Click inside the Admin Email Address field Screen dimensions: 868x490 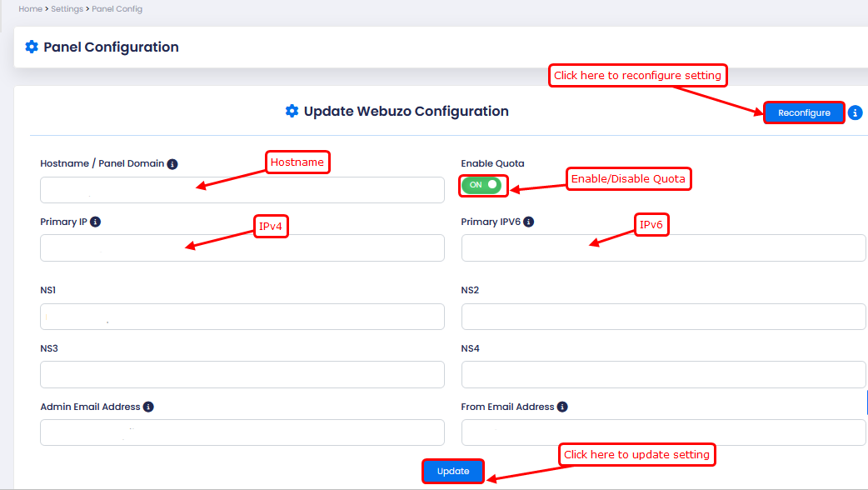pos(242,432)
